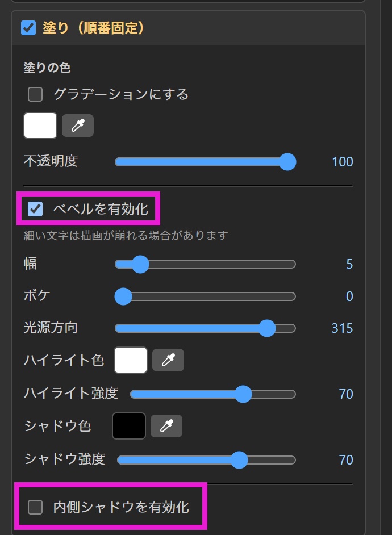Click the 塗り（順番固定） section header title
This screenshot has width=392, height=535.
(93, 28)
